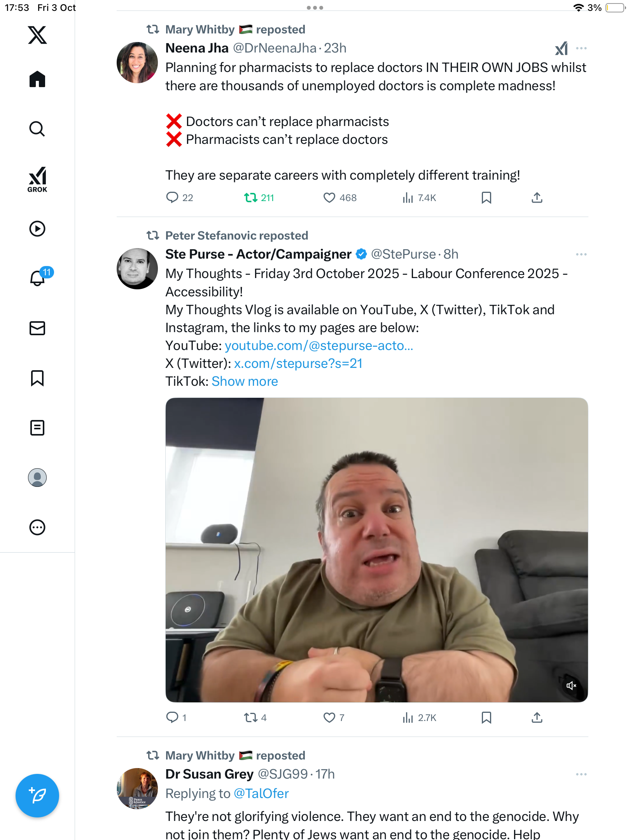Open Messages envelope icon
The image size is (630, 840).
37,328
